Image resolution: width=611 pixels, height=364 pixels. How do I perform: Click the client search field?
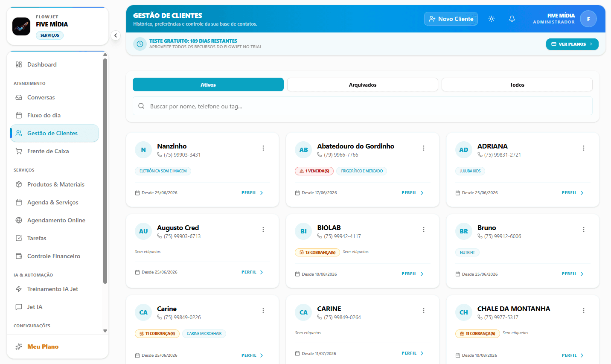pos(363,106)
